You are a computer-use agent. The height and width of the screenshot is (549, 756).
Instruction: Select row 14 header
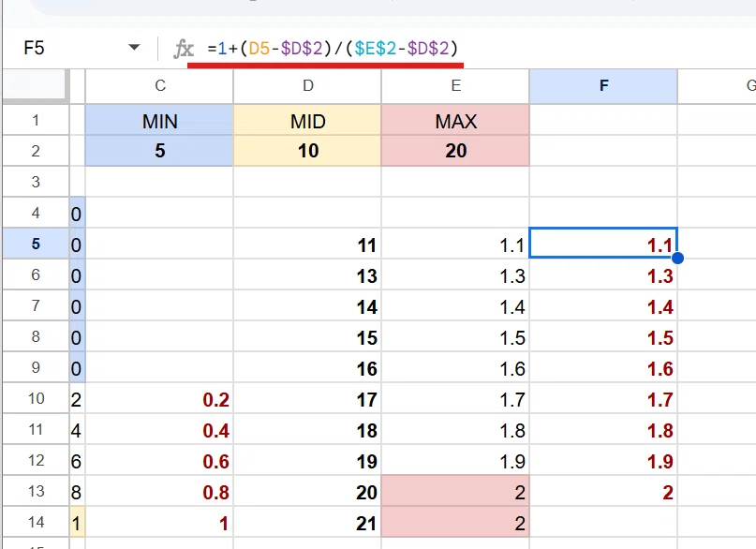[36, 522]
